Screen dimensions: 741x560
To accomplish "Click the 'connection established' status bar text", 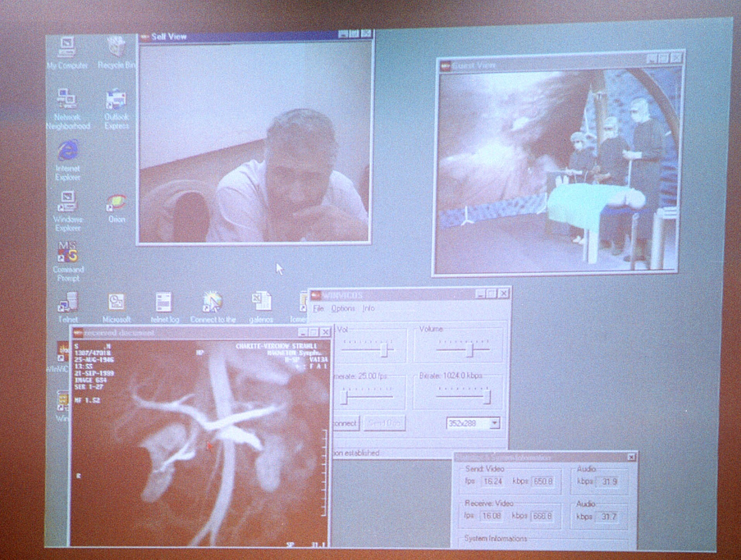I will [x=356, y=453].
